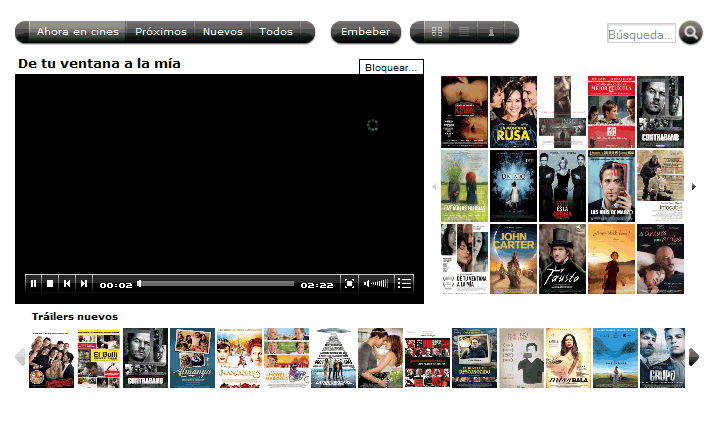The width and height of the screenshot is (712, 423).
Task: Select Los idus de marzo poster
Action: [x=611, y=186]
